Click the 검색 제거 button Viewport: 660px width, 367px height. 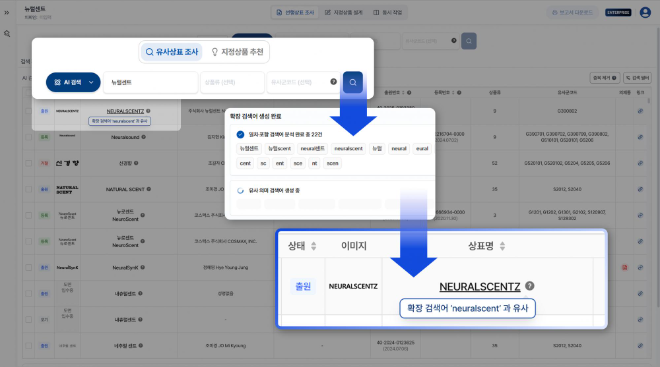tap(604, 78)
